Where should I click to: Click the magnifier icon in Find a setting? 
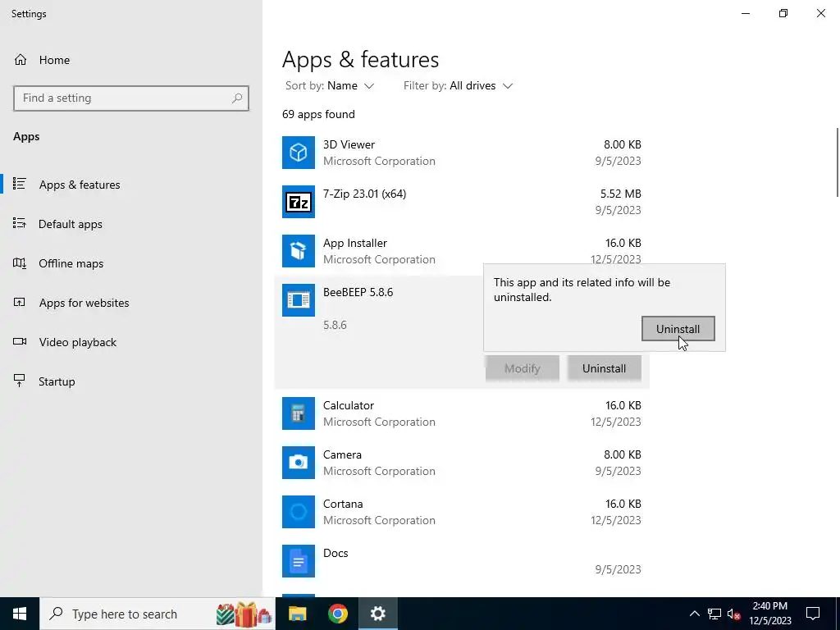click(237, 98)
